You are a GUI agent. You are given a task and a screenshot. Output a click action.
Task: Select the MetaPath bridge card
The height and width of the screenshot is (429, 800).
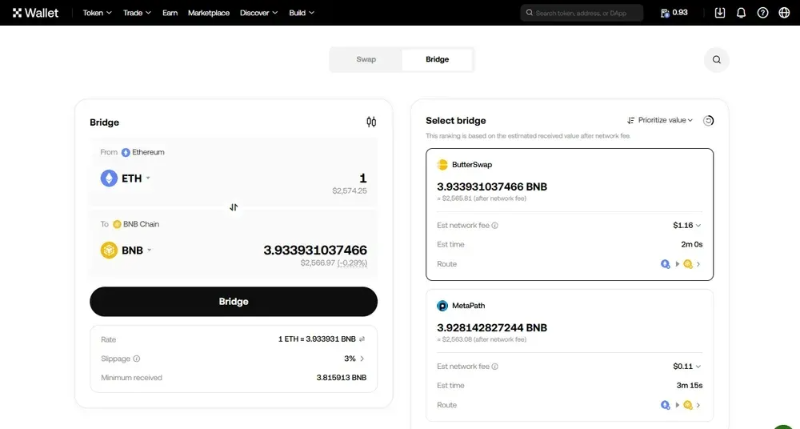569,356
